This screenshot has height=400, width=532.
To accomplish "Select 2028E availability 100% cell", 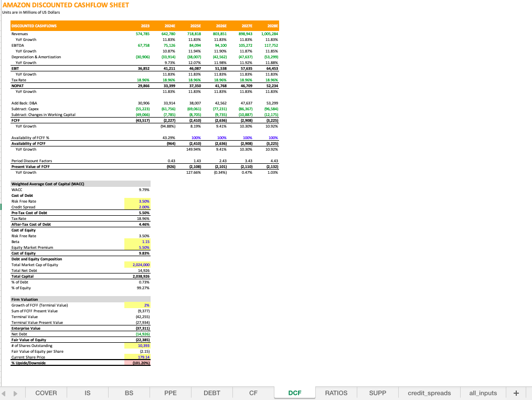I will point(273,138).
